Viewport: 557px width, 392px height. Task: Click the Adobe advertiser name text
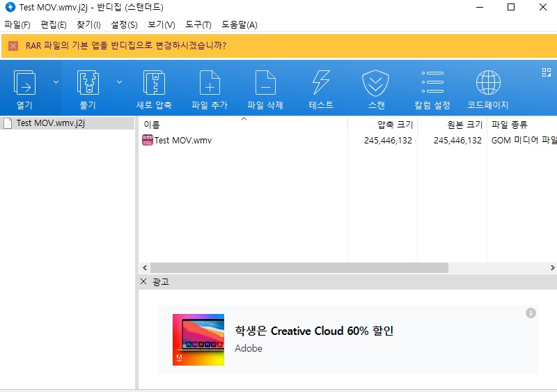249,348
